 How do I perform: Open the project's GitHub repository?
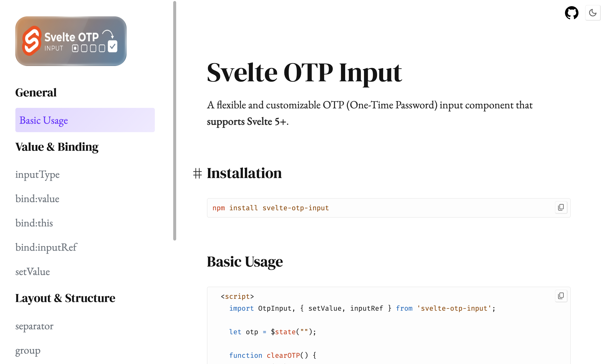coord(572,13)
